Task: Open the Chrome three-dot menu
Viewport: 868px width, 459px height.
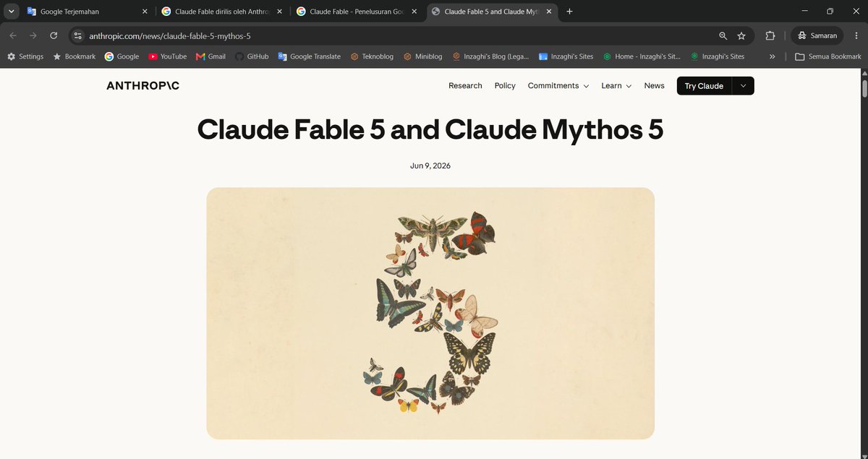Action: 856,35
